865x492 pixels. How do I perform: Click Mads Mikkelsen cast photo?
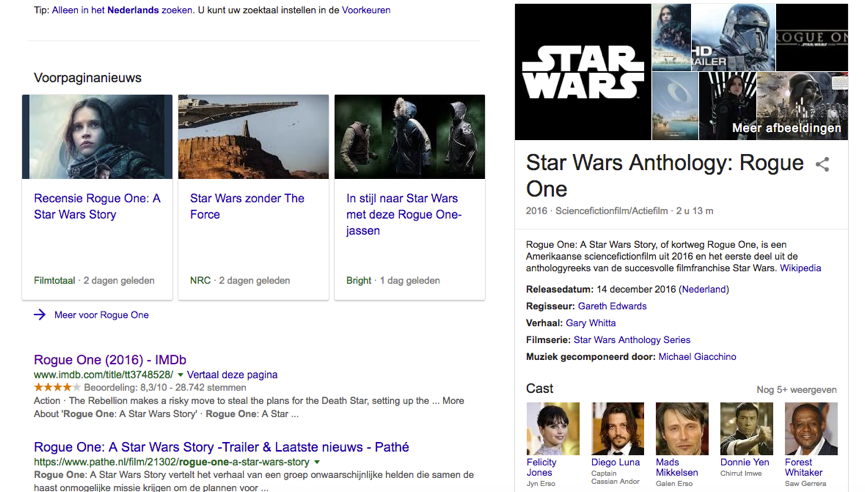pos(682,429)
